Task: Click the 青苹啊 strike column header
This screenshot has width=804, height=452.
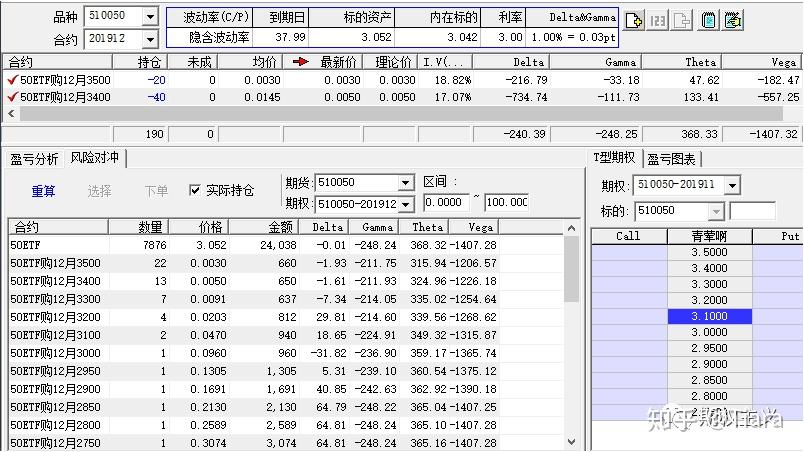Action: click(710, 236)
